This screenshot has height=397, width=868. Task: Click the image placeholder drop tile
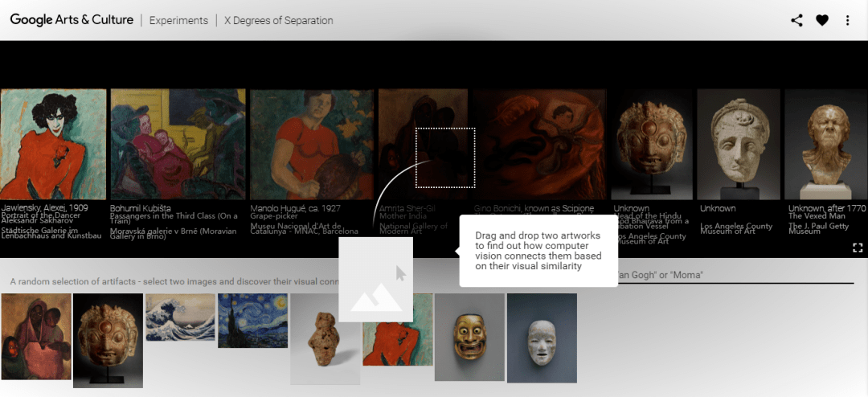click(x=376, y=280)
